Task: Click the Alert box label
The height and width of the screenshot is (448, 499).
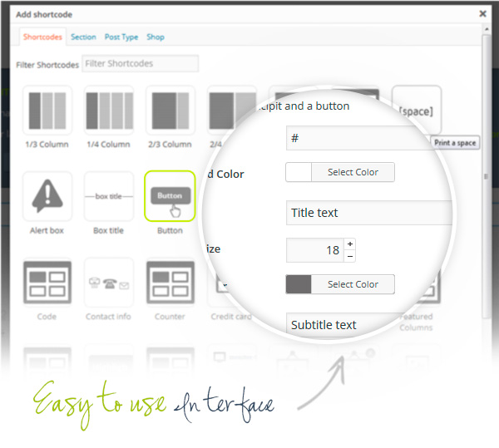Action: click(47, 230)
